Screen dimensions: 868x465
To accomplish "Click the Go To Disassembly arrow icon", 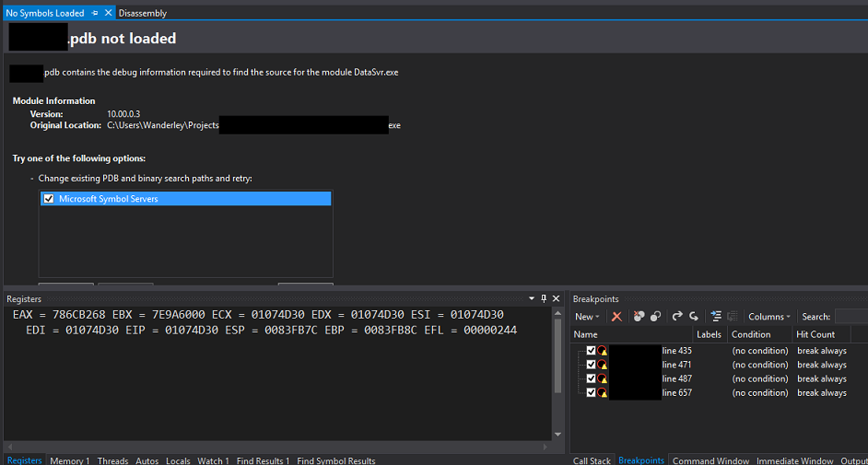I will point(694,317).
